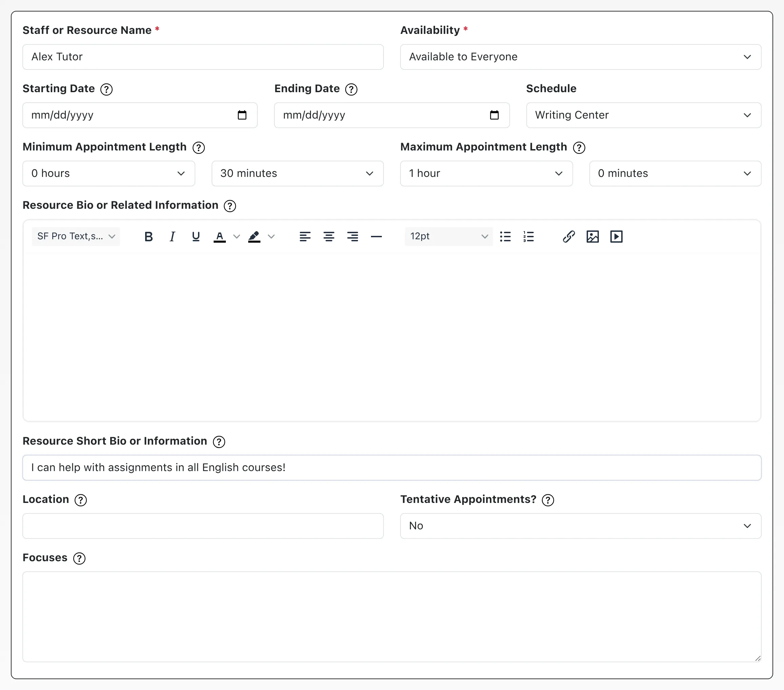Click the Starting Date input field

[x=140, y=115]
